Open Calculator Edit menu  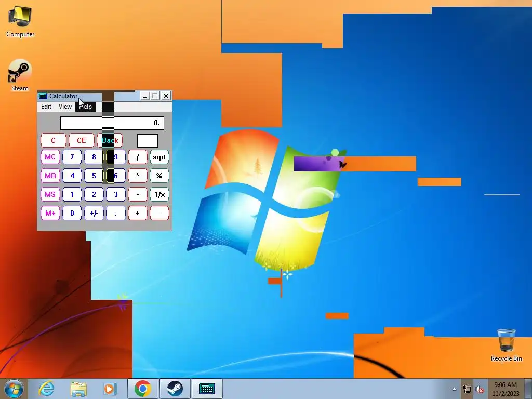(46, 107)
